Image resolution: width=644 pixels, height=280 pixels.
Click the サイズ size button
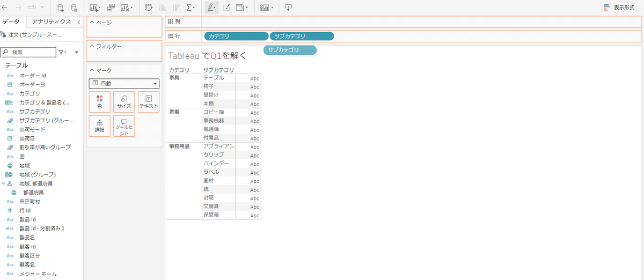[x=124, y=102]
